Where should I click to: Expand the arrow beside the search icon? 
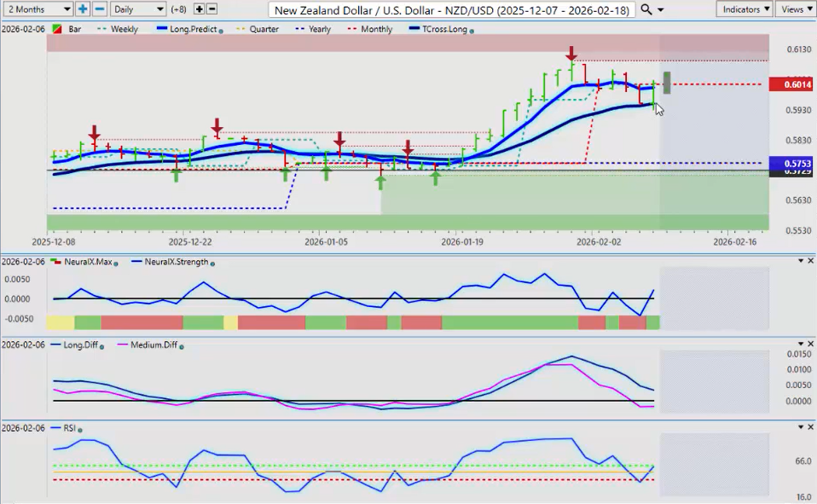coord(660,10)
